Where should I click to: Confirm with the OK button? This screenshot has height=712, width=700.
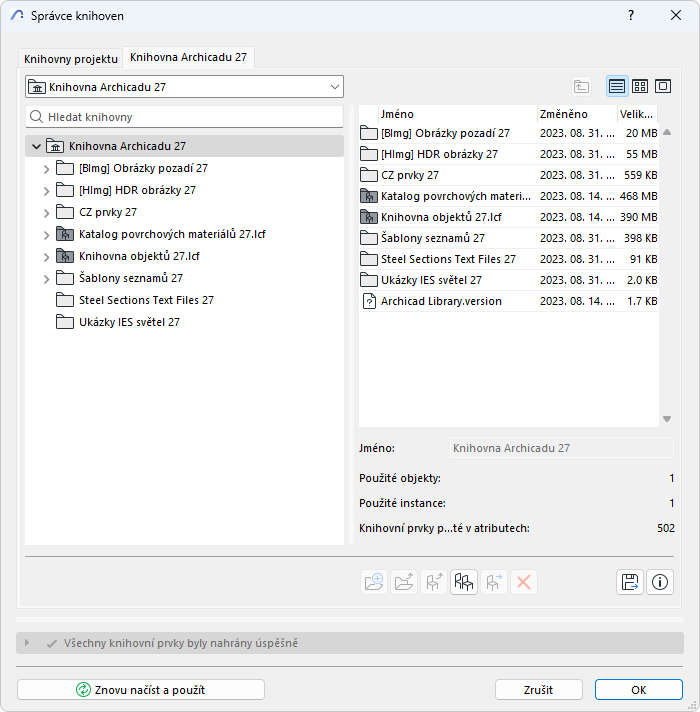click(x=639, y=690)
